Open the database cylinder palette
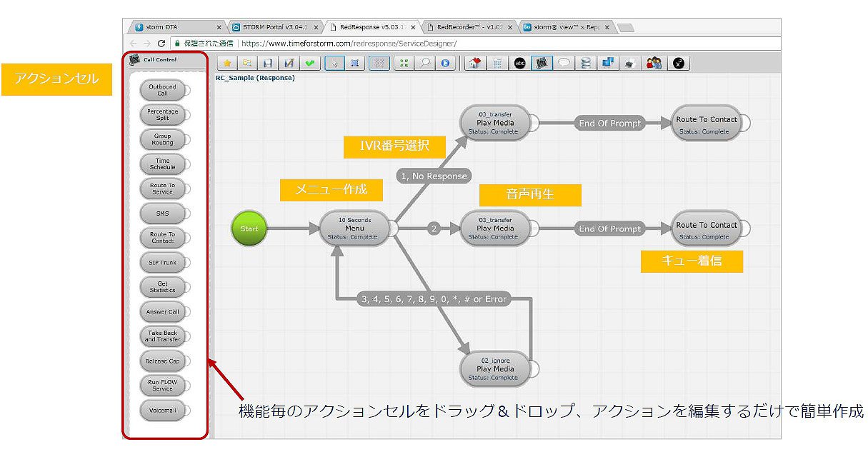The width and height of the screenshot is (868, 472). 586,63
